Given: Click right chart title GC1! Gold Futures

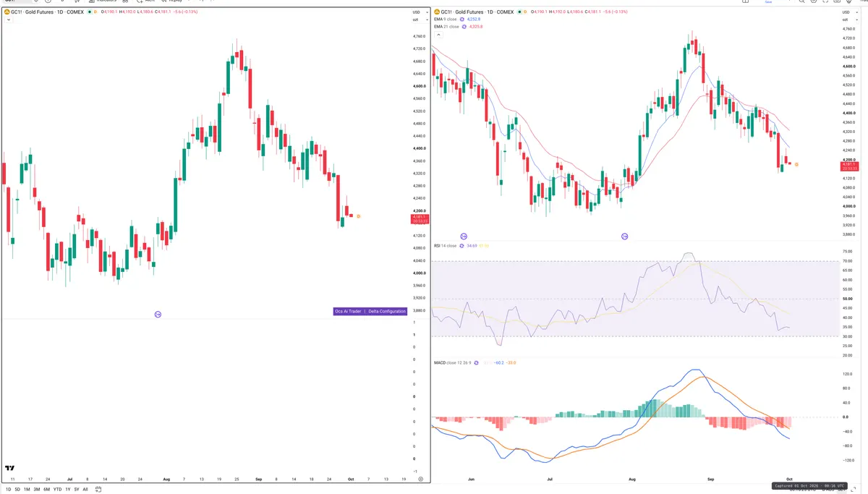Looking at the screenshot, I should tap(476, 12).
